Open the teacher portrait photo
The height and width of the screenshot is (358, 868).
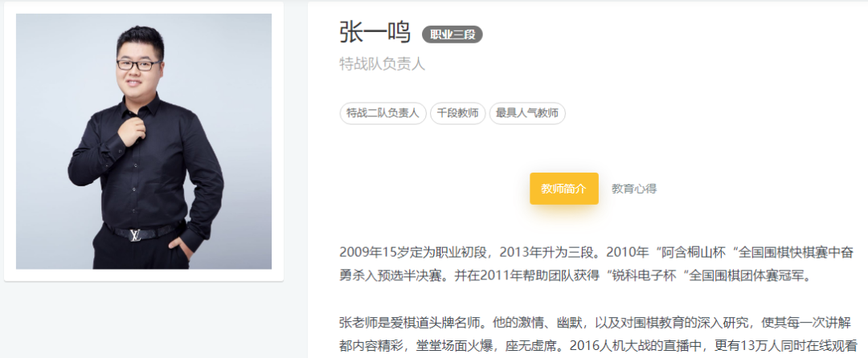(x=144, y=141)
